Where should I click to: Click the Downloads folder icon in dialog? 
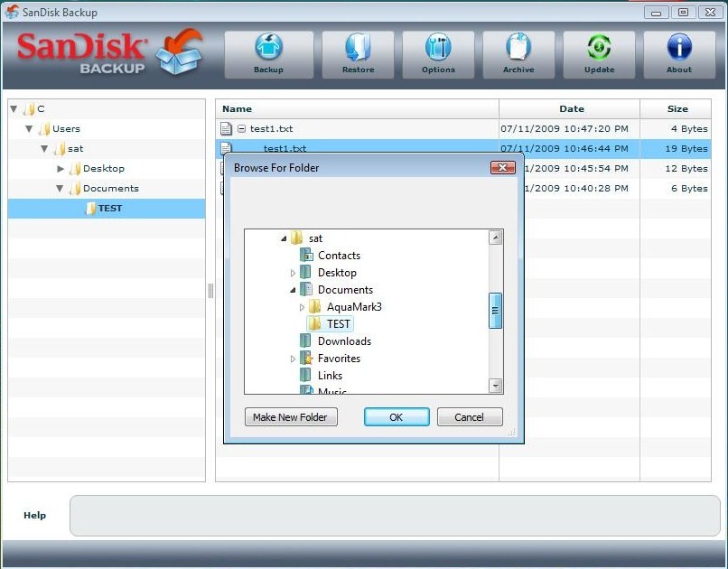click(x=305, y=341)
